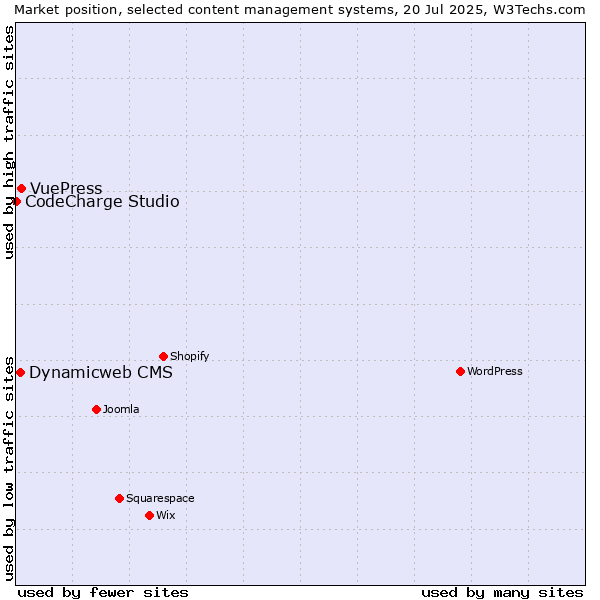Select the CodeCharge Studio label
Image resolution: width=600 pixels, height=600 pixels.
point(102,202)
